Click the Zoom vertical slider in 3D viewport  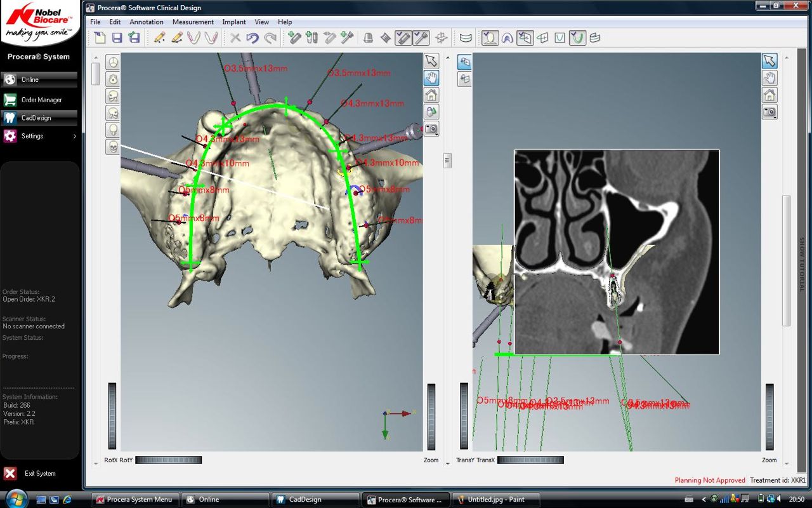(x=431, y=417)
